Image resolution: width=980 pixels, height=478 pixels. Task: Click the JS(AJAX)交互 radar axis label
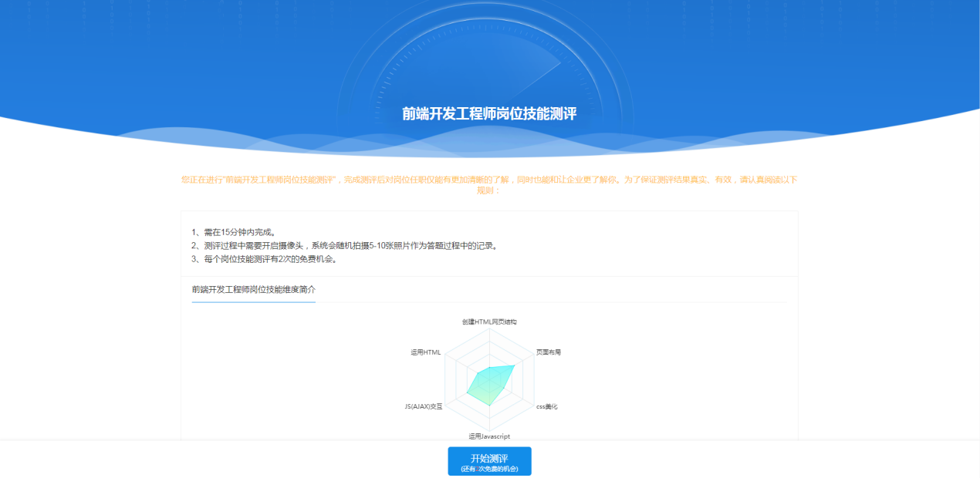coord(424,406)
